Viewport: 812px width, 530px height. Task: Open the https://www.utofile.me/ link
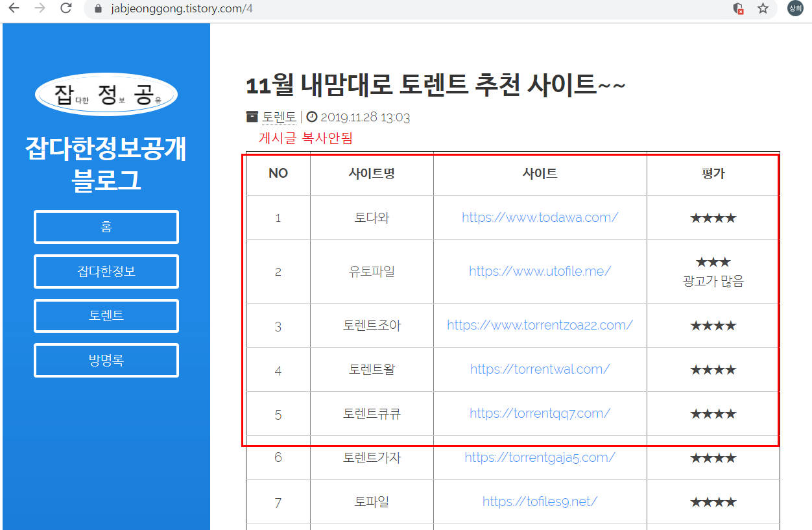point(540,271)
